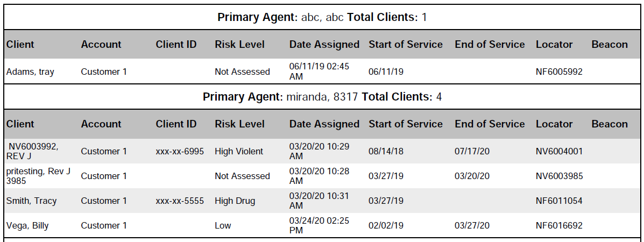Click locator NF6016692 in Vega row

[559, 226]
